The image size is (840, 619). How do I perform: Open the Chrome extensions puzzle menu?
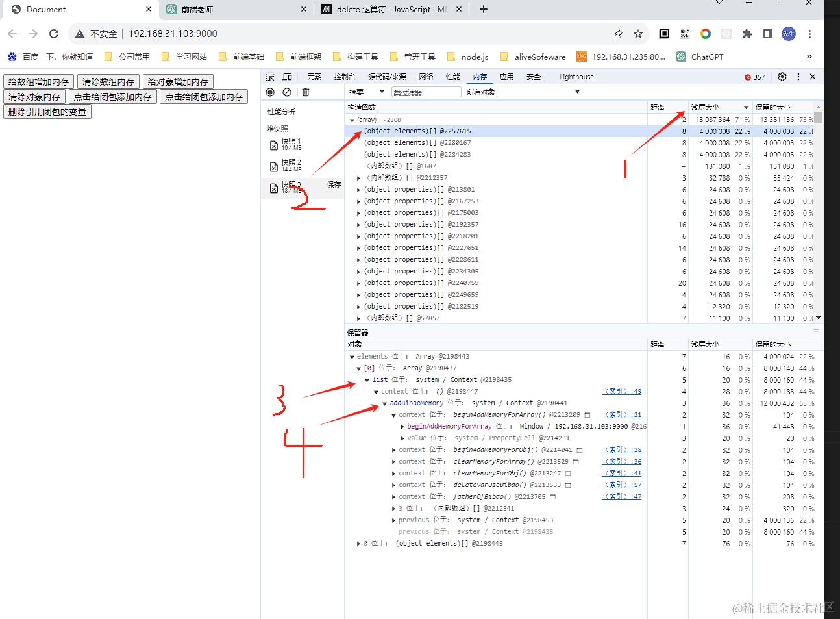(x=747, y=34)
